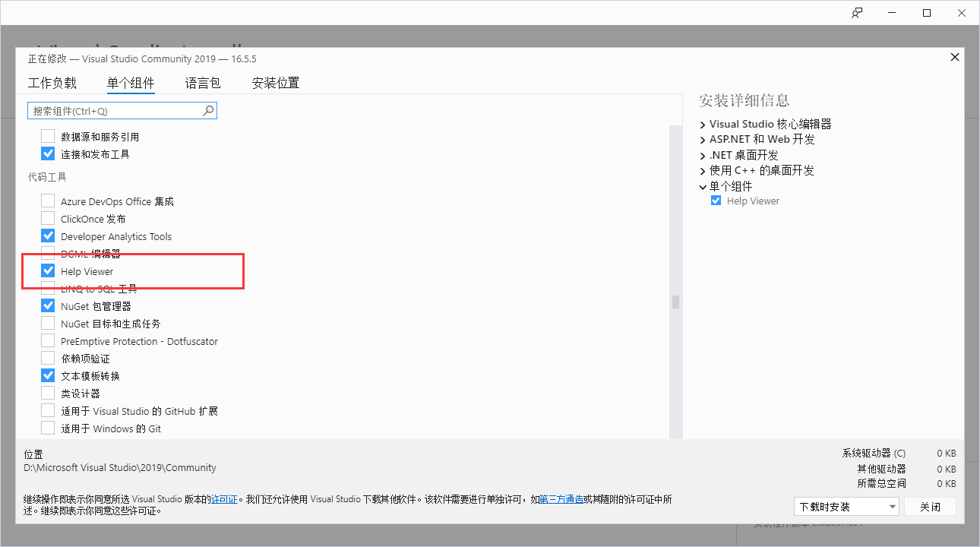Click the feedback icon in title bar
The width and height of the screenshot is (980, 547).
point(857,13)
